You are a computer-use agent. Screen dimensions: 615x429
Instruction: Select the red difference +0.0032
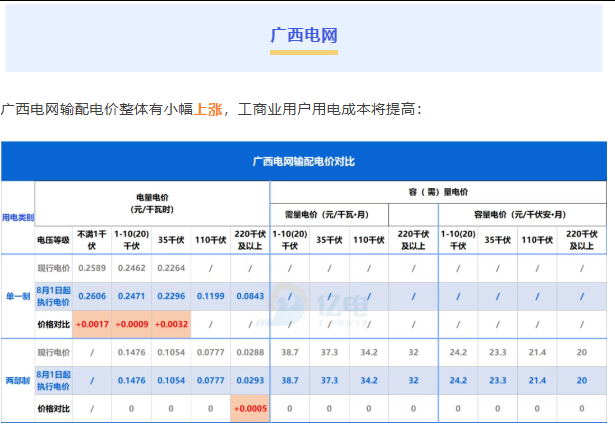pyautogui.click(x=171, y=325)
